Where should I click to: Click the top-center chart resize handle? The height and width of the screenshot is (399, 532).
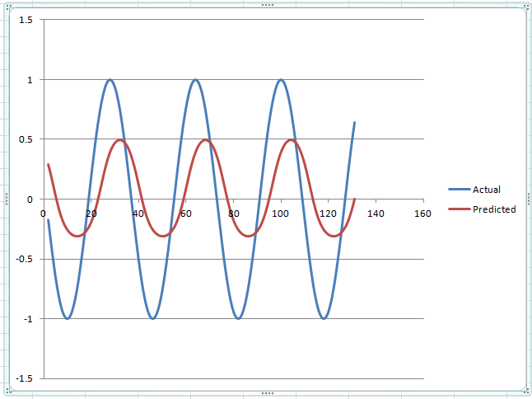click(268, 5)
